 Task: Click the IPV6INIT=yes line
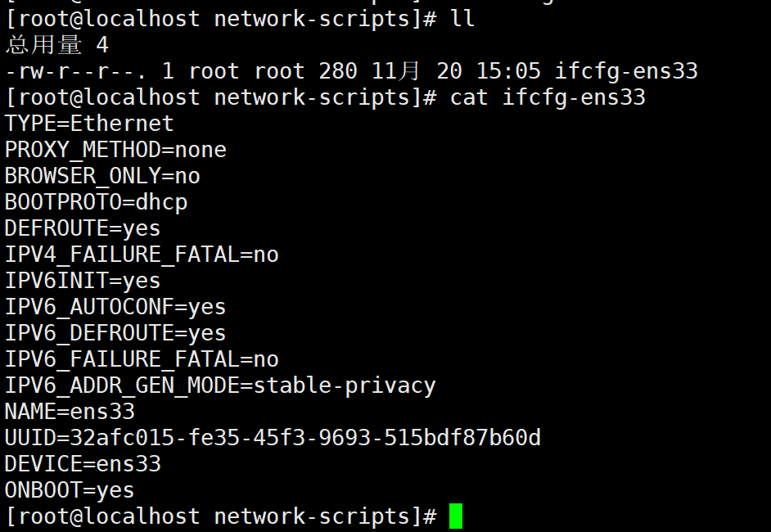coord(83,281)
